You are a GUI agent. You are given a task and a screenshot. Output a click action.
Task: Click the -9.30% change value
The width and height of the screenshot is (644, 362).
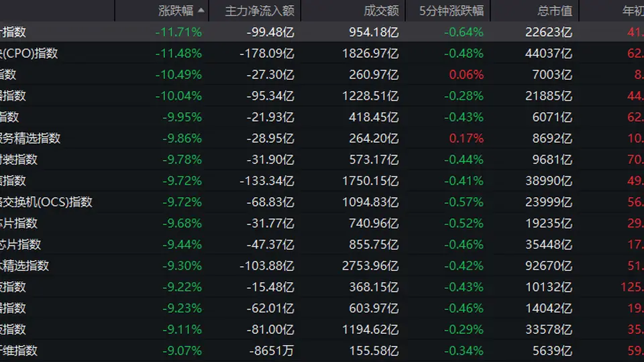point(182,266)
